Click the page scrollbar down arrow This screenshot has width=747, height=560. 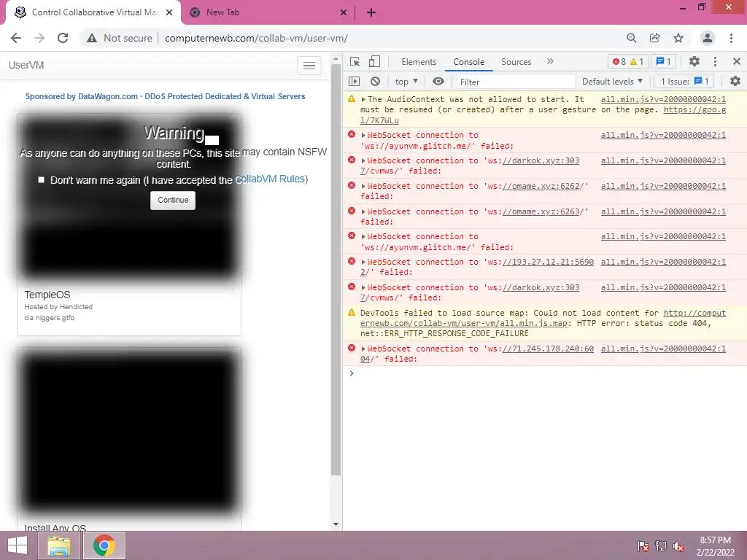tap(336, 524)
